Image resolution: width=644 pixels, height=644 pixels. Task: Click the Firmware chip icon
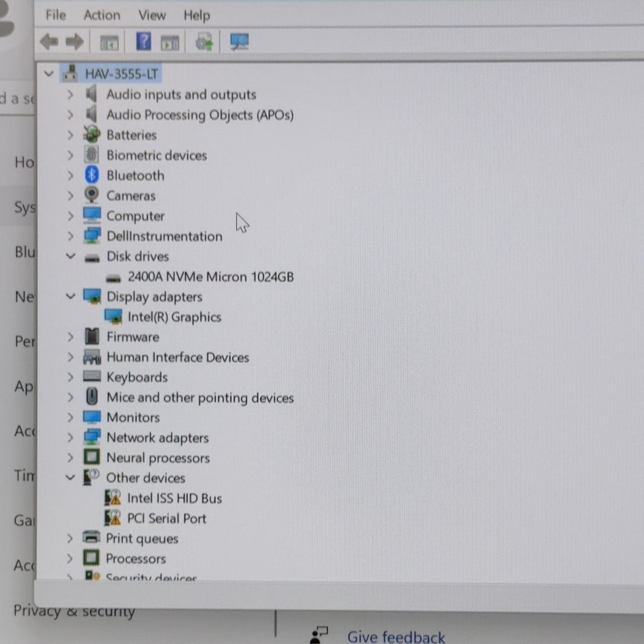[92, 336]
